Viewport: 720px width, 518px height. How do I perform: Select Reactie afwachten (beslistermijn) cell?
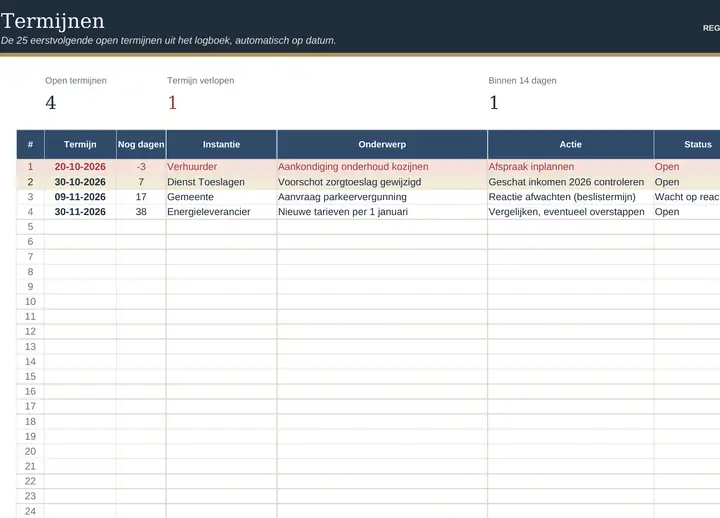tap(570, 197)
